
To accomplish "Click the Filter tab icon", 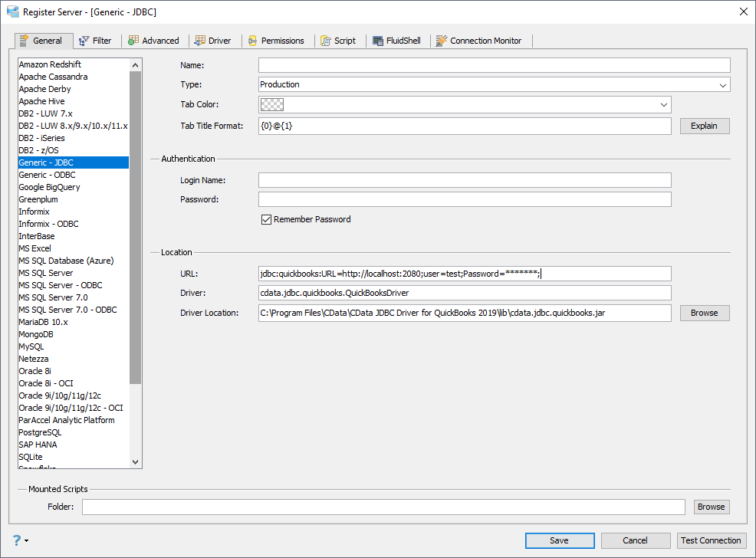I will pyautogui.click(x=84, y=41).
